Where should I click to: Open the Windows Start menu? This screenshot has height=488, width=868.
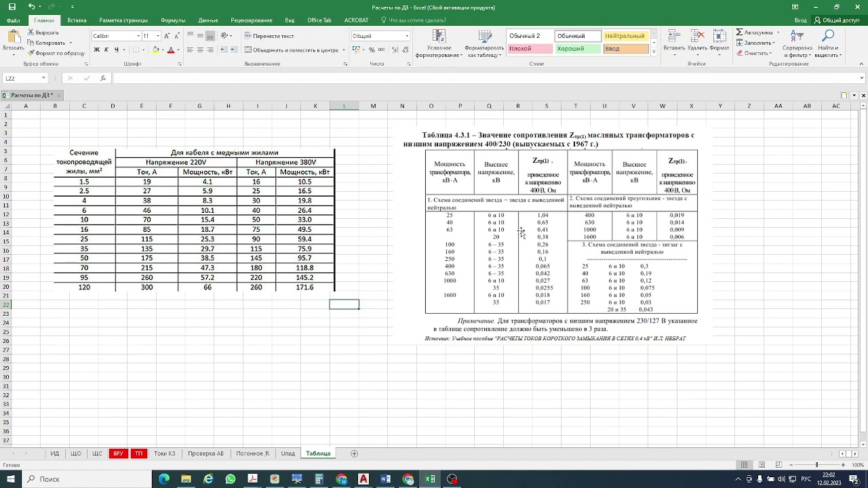click(11, 479)
